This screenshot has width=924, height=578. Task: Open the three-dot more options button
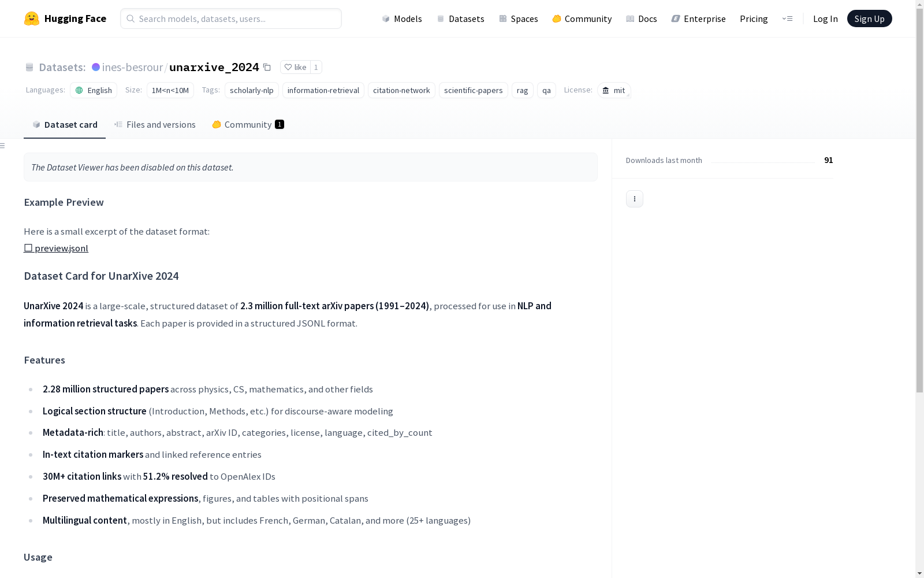(x=635, y=199)
